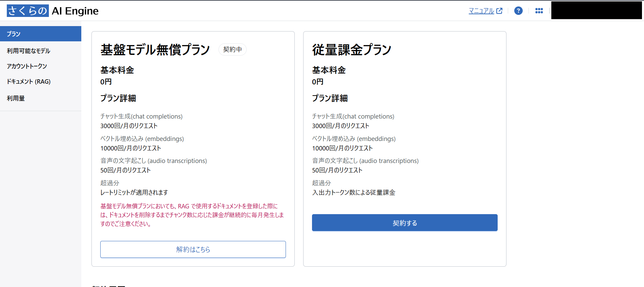Viewport: 644px width, 287px height.
Task: Click the 契約中 status badge
Action: [x=232, y=49]
